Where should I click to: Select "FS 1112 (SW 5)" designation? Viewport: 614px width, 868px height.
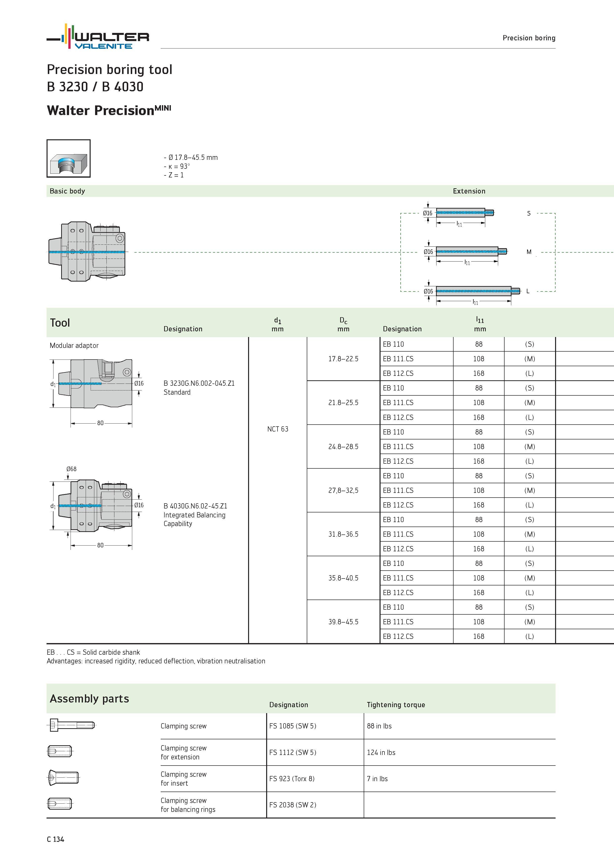(x=292, y=752)
